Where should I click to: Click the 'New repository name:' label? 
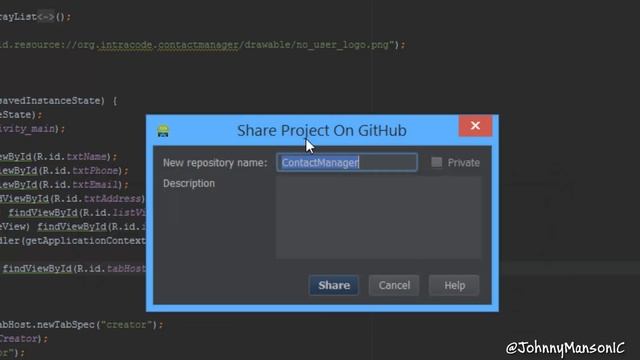click(x=215, y=163)
